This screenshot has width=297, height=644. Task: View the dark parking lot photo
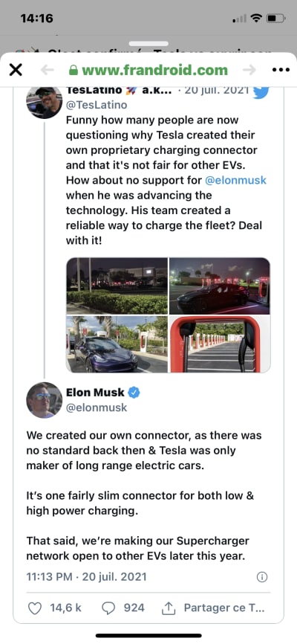point(117,286)
